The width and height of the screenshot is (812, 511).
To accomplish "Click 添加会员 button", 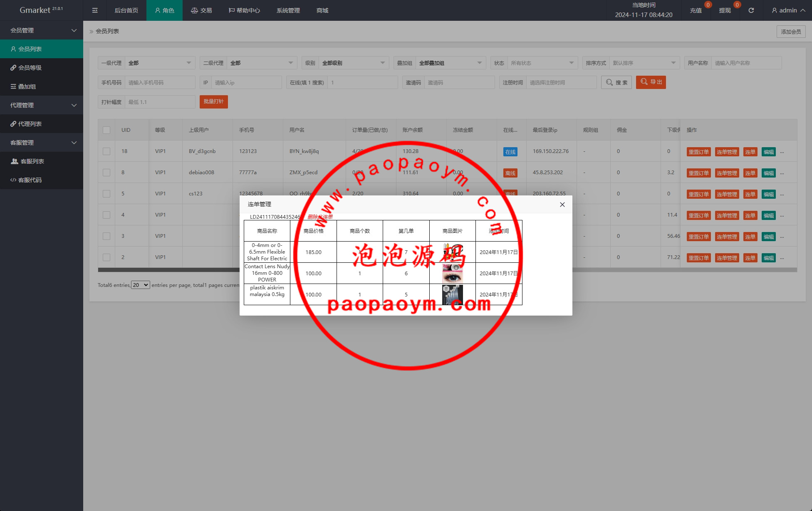I will click(x=791, y=32).
